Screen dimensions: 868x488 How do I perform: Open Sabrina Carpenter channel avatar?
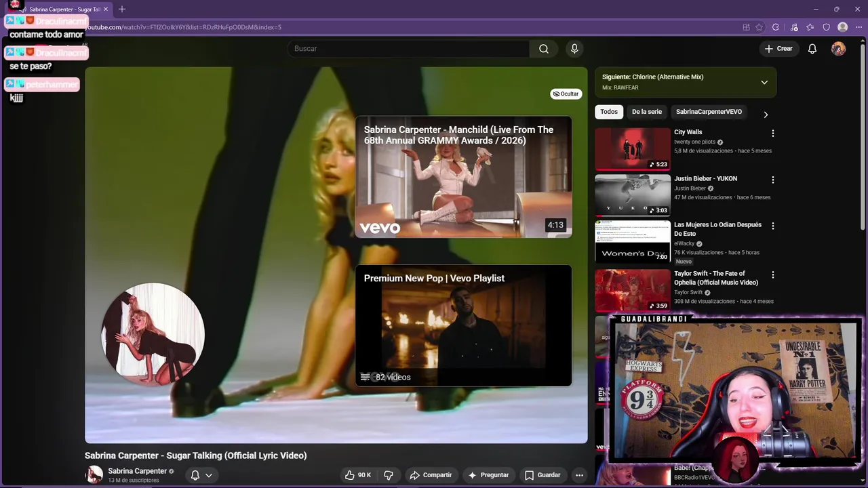click(94, 475)
